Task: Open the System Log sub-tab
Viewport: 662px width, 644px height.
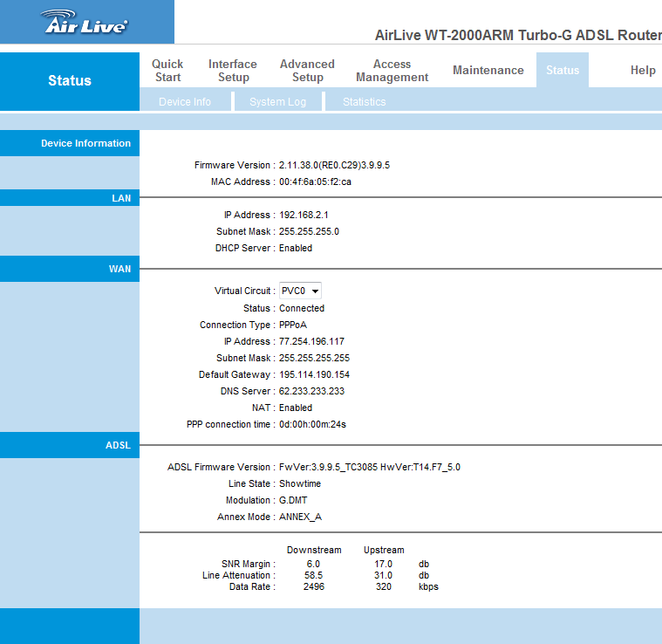Action: [278, 102]
